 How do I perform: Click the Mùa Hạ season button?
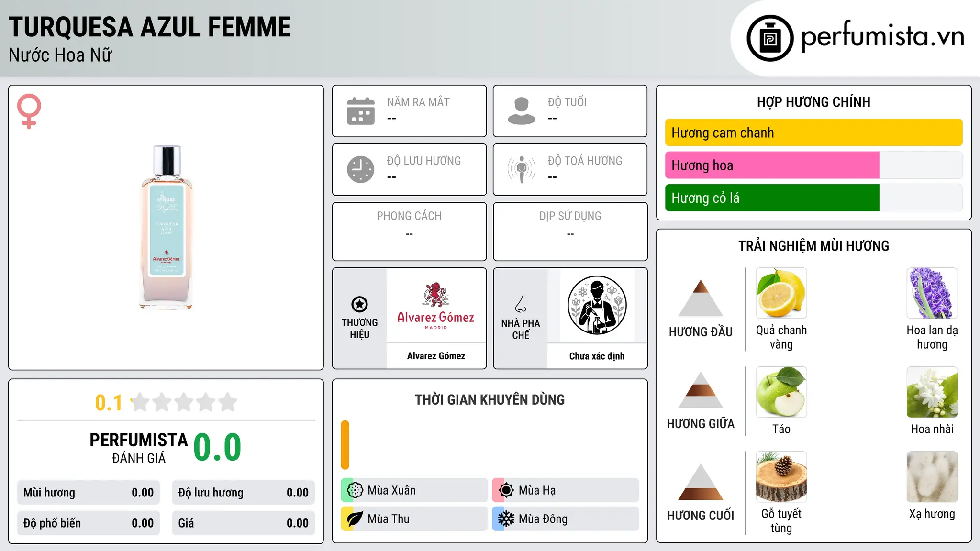tap(566, 490)
